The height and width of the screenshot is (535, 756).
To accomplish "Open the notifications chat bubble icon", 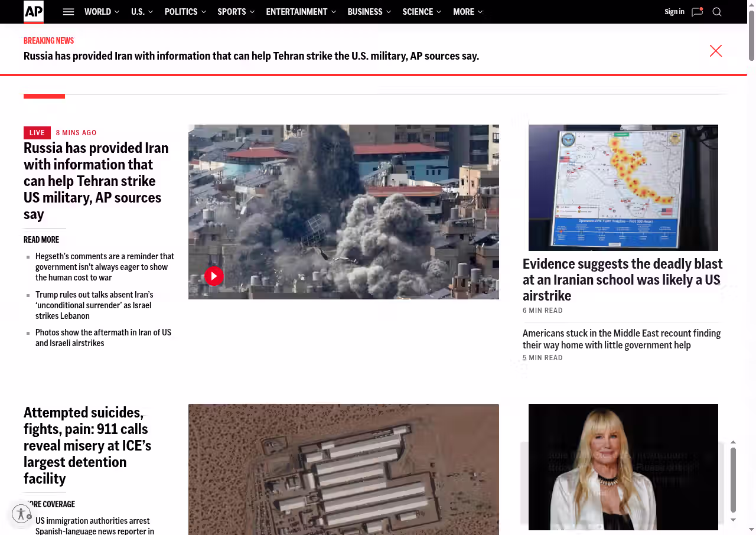I will pos(697,12).
